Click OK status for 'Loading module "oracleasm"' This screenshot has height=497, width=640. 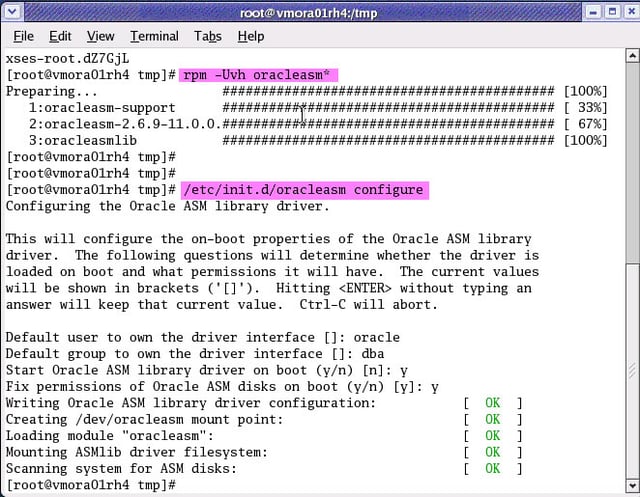tap(492, 436)
